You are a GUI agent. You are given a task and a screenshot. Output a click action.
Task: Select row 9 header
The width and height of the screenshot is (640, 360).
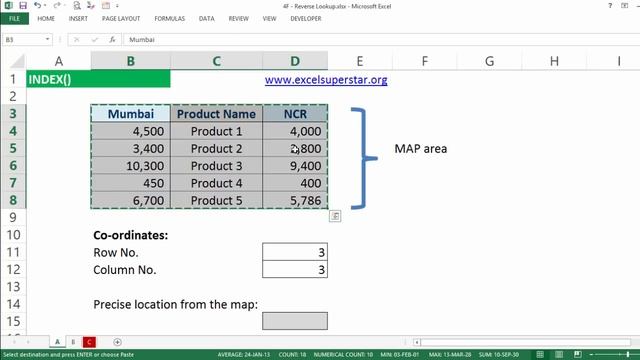tap(13, 217)
